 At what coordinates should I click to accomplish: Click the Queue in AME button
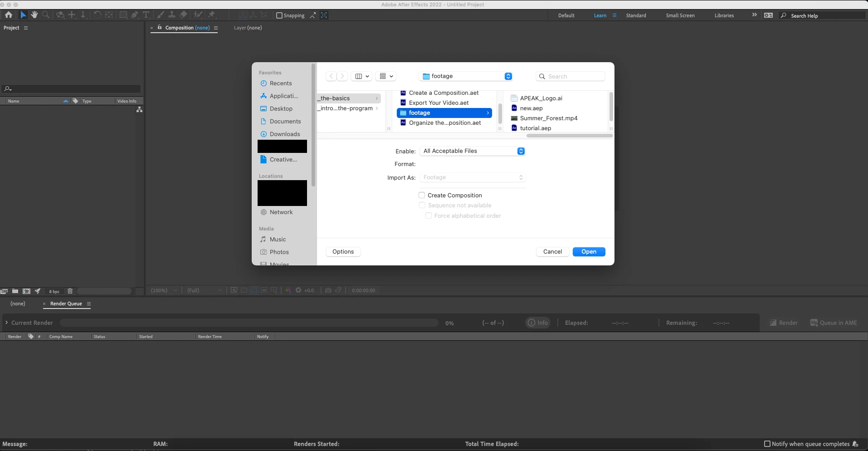coord(834,323)
